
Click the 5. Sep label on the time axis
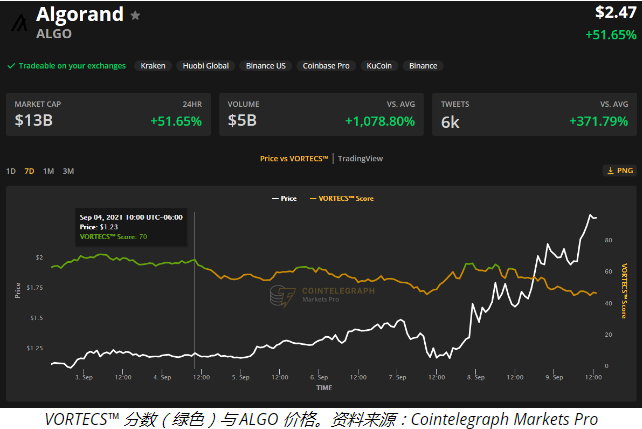coord(241,377)
